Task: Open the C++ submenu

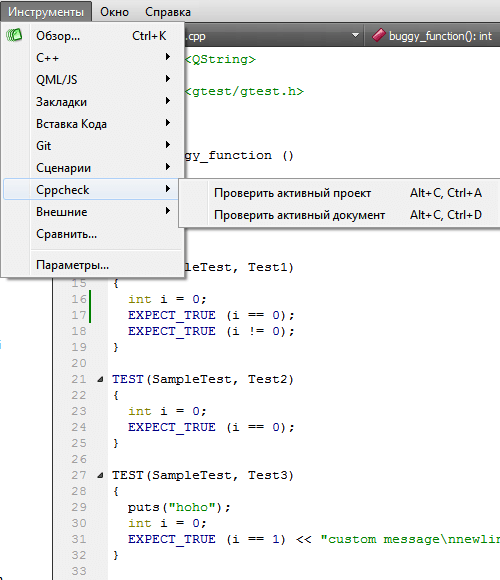Action: pos(92,57)
